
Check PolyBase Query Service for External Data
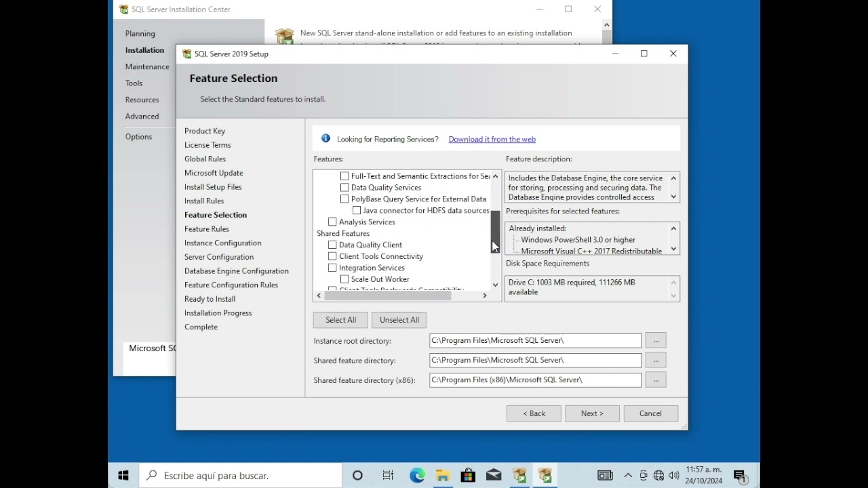tap(344, 199)
